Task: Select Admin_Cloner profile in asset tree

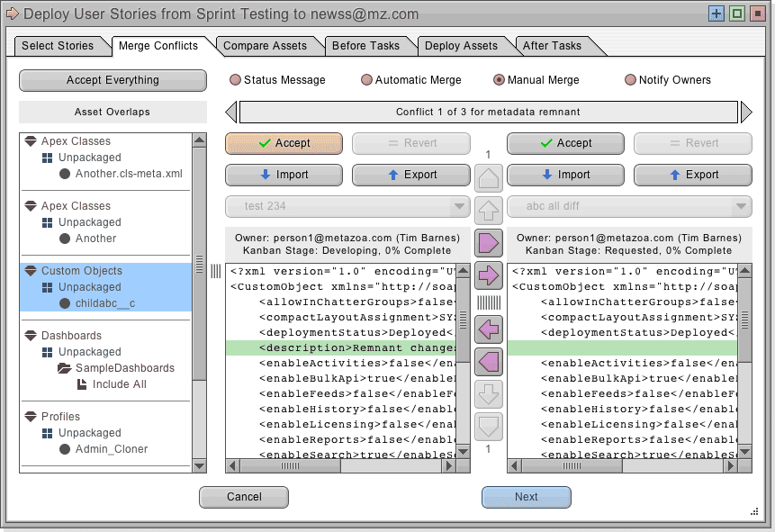Action: pyautogui.click(x=111, y=449)
